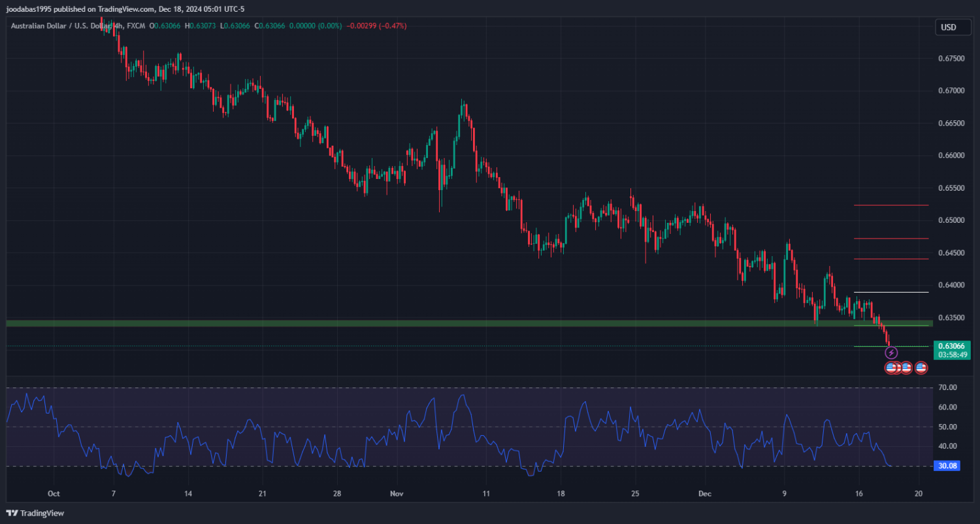Click the candle countdown 03:58:49
This screenshot has width=980, height=524.
pos(952,355)
